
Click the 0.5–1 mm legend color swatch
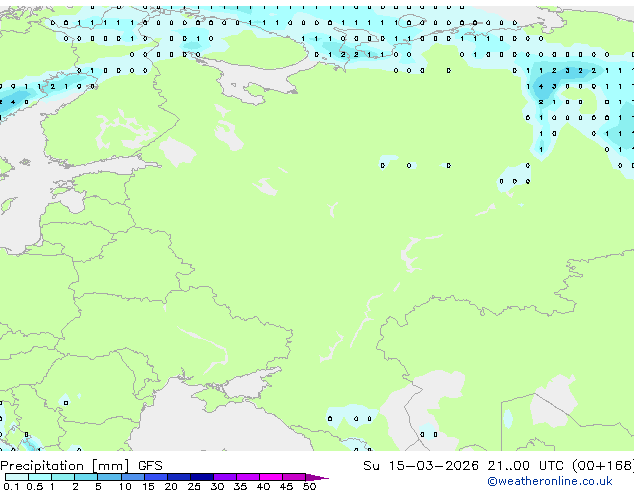point(40,477)
